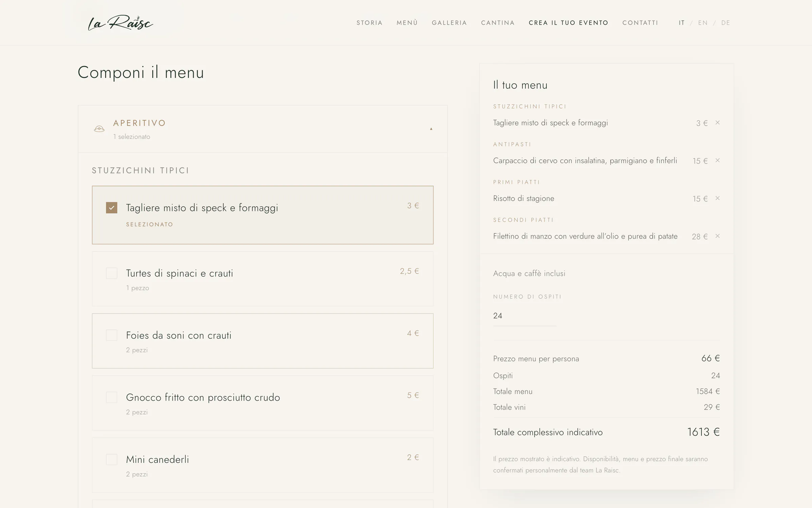Click the '1 selezionato' text
This screenshot has width=812, height=508.
coord(132,137)
